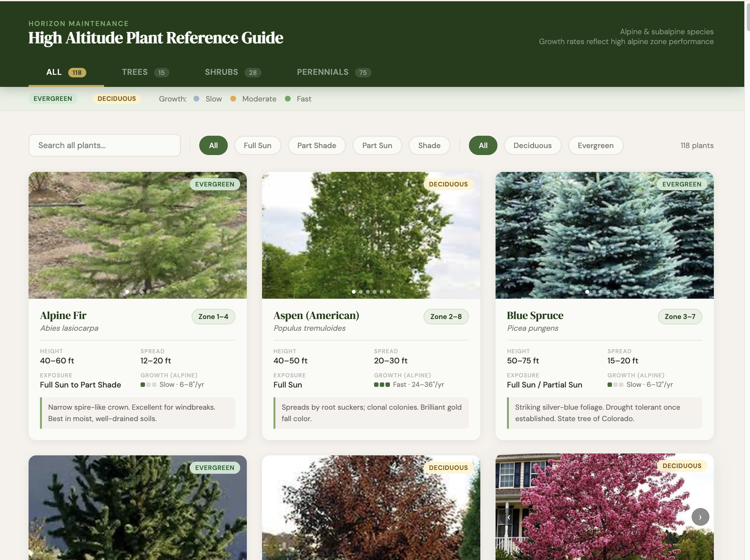
Task: Filter by Shade exposure
Action: point(429,146)
